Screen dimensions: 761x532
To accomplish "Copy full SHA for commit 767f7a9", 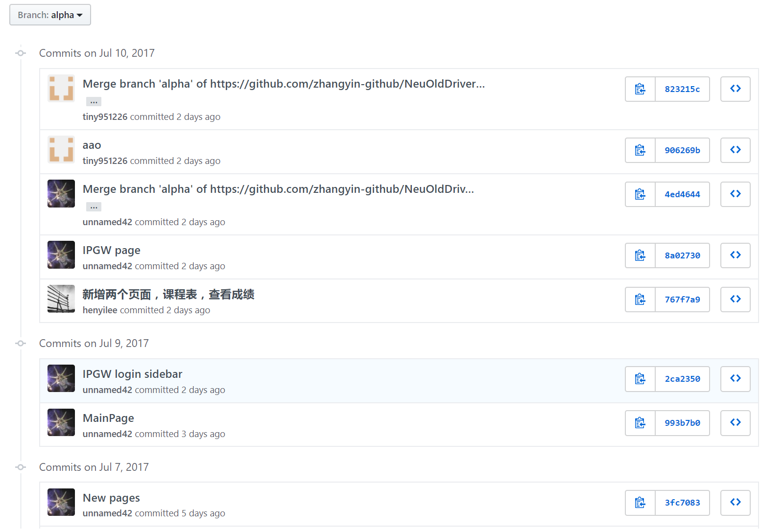I will (640, 300).
